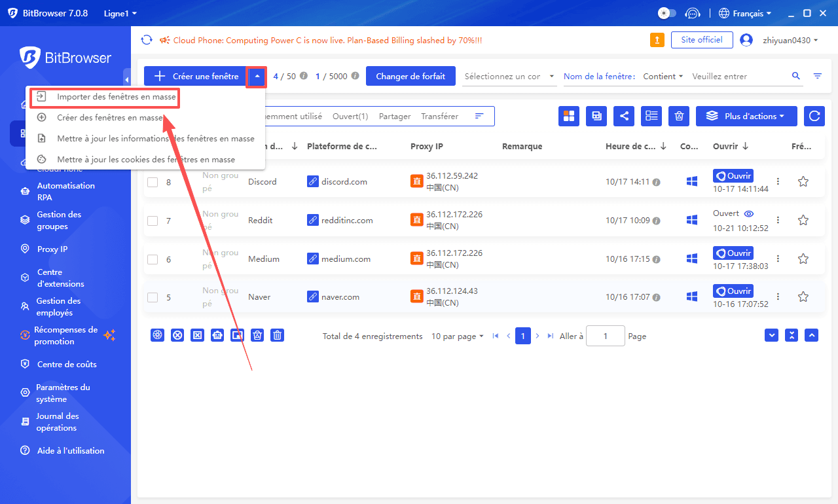Expand the Sélectionnez un cor dropdown
The height and width of the screenshot is (504, 838).
click(x=509, y=76)
